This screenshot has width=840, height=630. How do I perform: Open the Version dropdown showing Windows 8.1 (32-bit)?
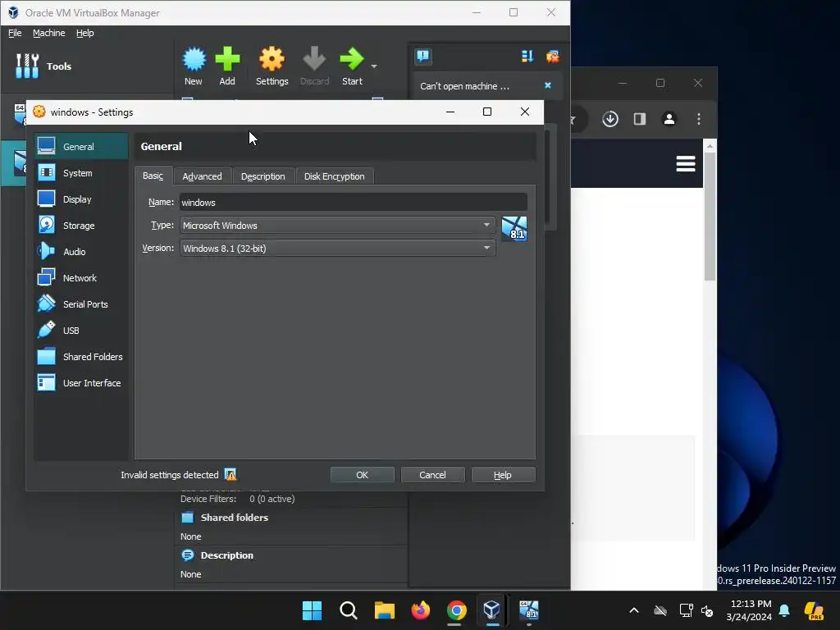click(x=337, y=248)
